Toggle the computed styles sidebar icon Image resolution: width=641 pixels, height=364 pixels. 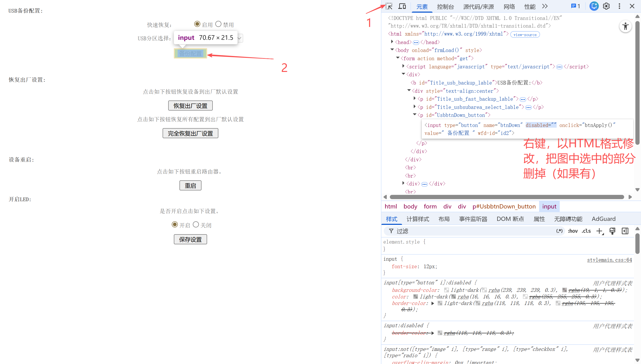coord(625,231)
